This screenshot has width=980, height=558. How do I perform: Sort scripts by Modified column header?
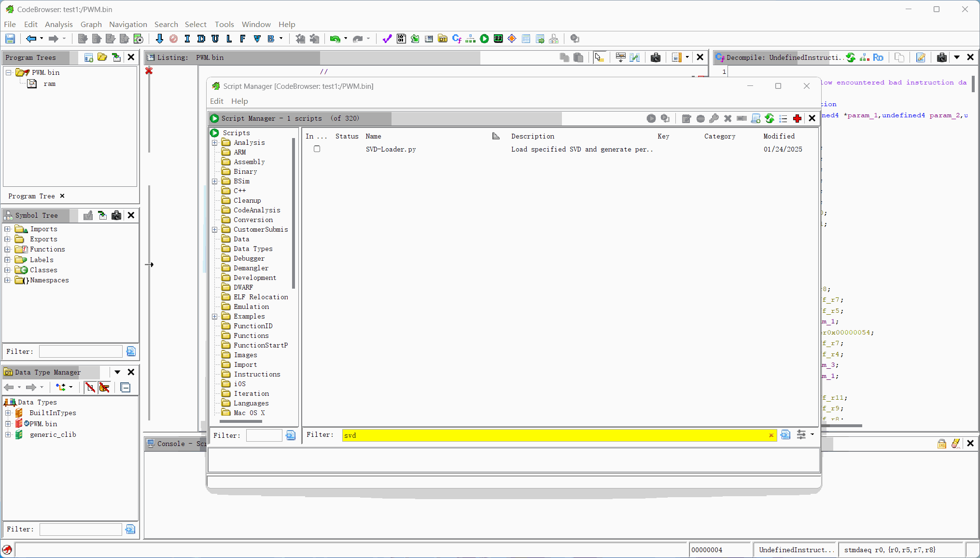pos(779,136)
